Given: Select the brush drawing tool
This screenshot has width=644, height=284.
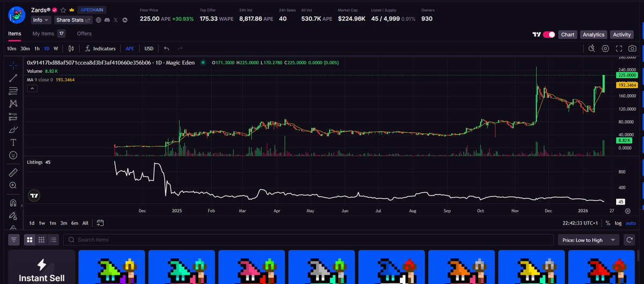Looking at the screenshot, I should 13,129.
